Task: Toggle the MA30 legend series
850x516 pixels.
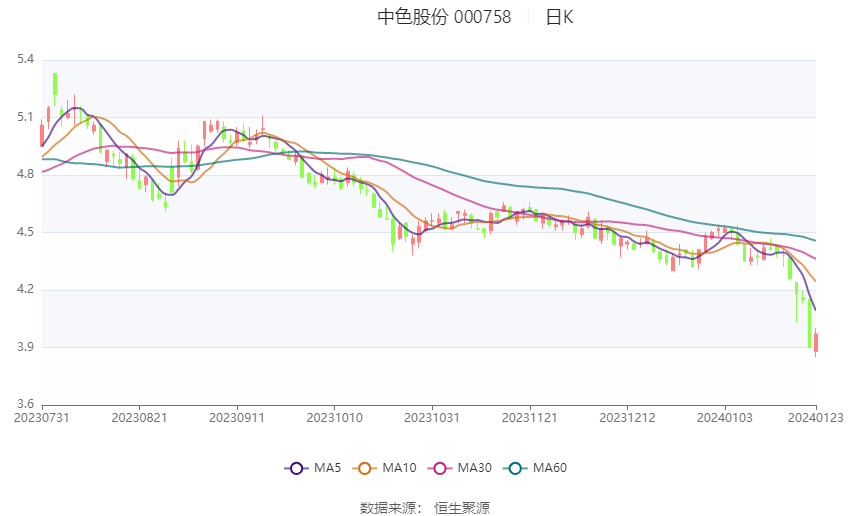Action: pos(460,468)
